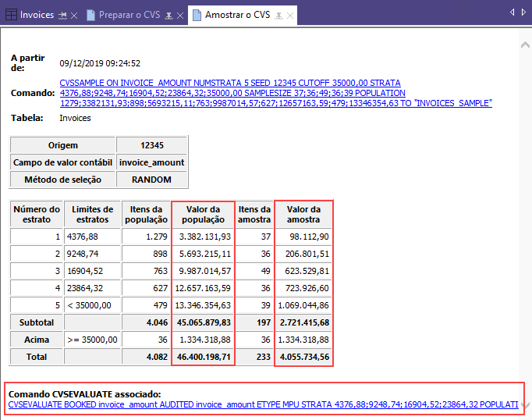Select the Amostrar o CVS tab
The image size is (532, 420).
click(x=236, y=15)
